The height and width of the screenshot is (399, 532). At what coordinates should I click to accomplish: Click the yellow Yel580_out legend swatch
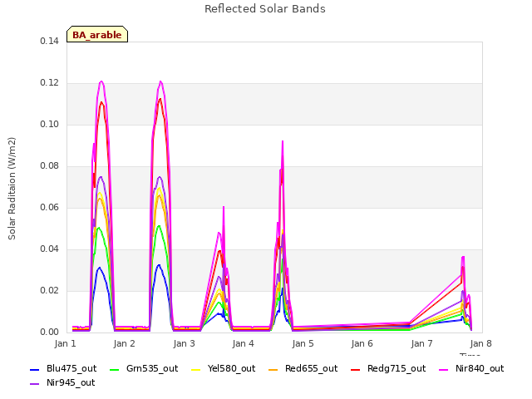[x=196, y=369]
